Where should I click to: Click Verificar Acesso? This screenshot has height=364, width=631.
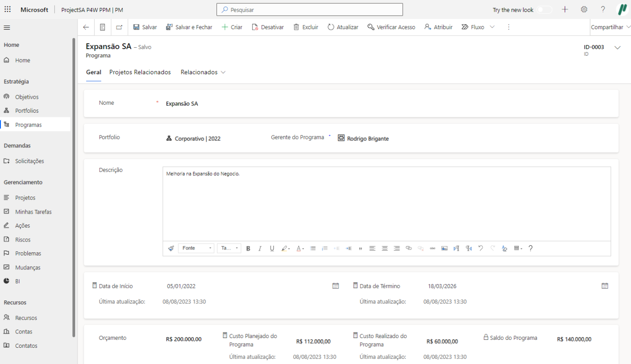pos(391,27)
